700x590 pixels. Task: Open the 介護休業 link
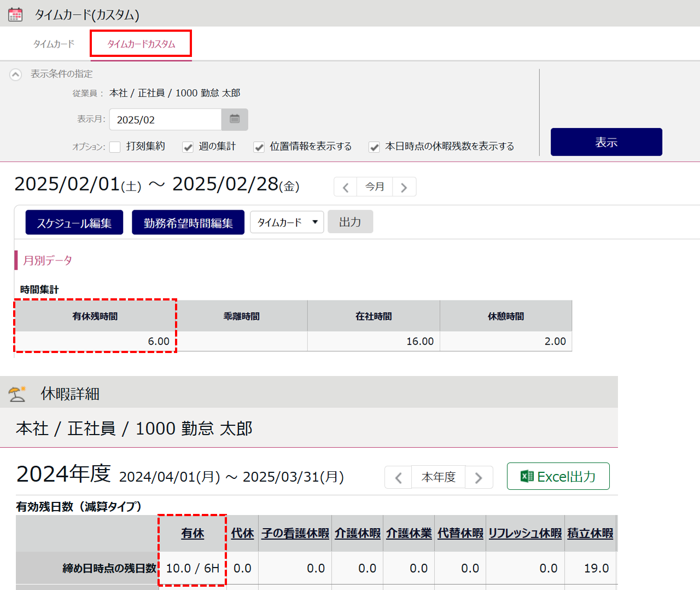[x=409, y=533]
